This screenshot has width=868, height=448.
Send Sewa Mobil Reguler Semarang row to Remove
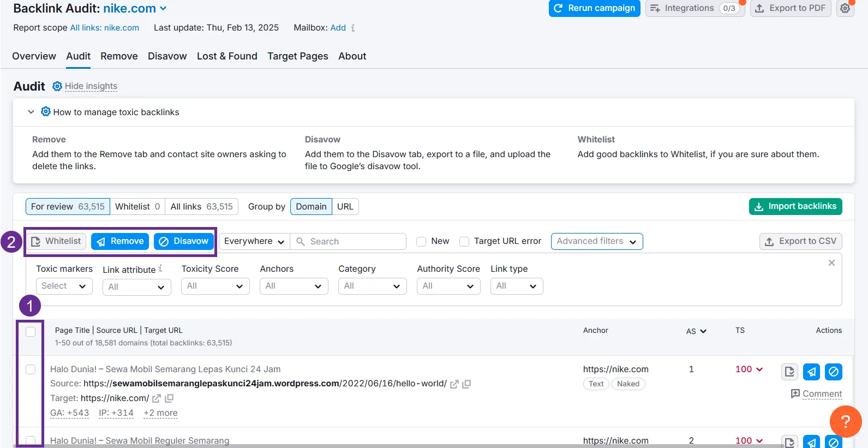(x=812, y=441)
